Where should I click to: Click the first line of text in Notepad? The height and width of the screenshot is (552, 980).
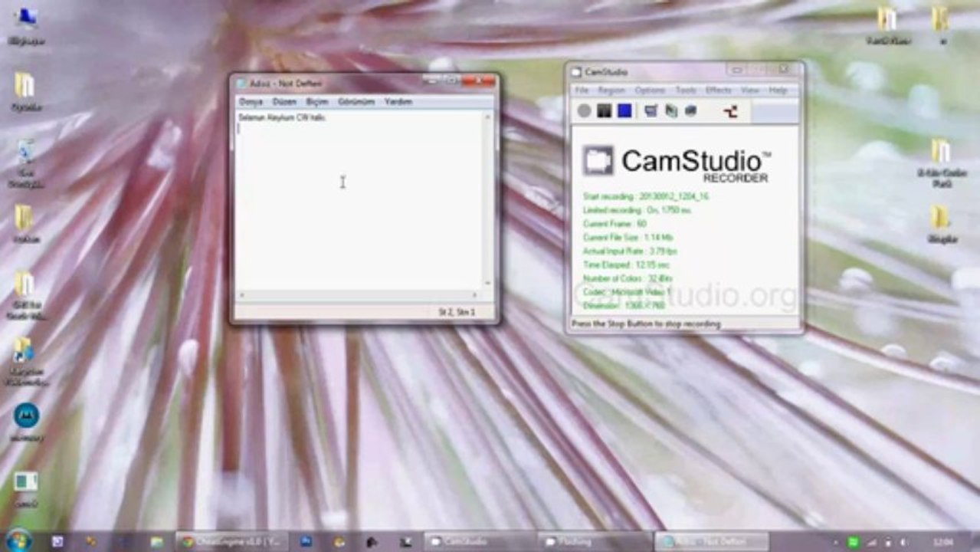tap(282, 117)
